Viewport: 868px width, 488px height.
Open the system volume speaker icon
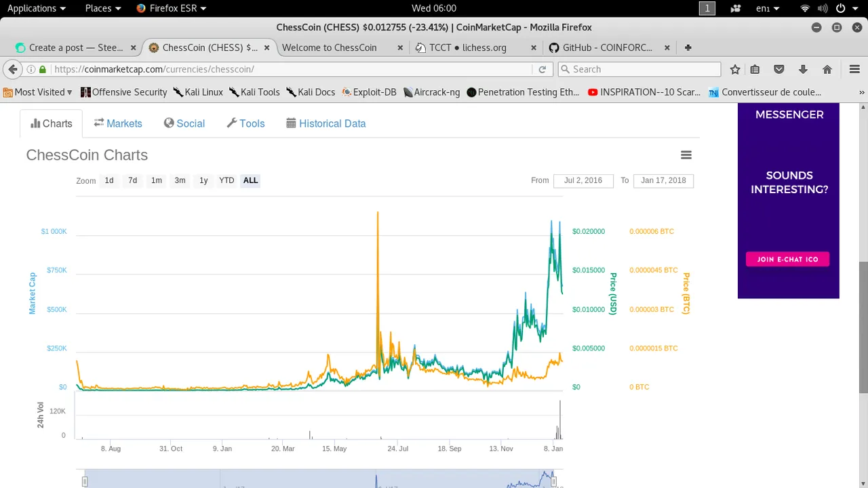(x=822, y=8)
